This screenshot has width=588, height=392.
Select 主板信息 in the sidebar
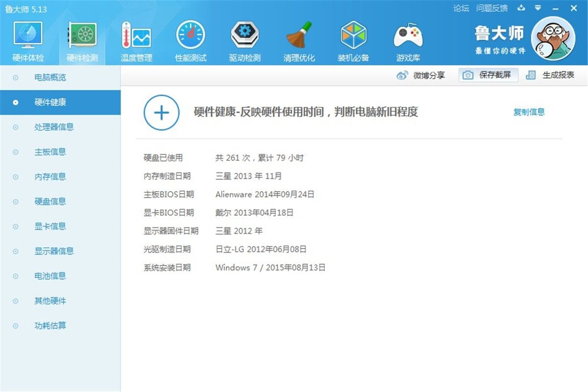(60, 152)
